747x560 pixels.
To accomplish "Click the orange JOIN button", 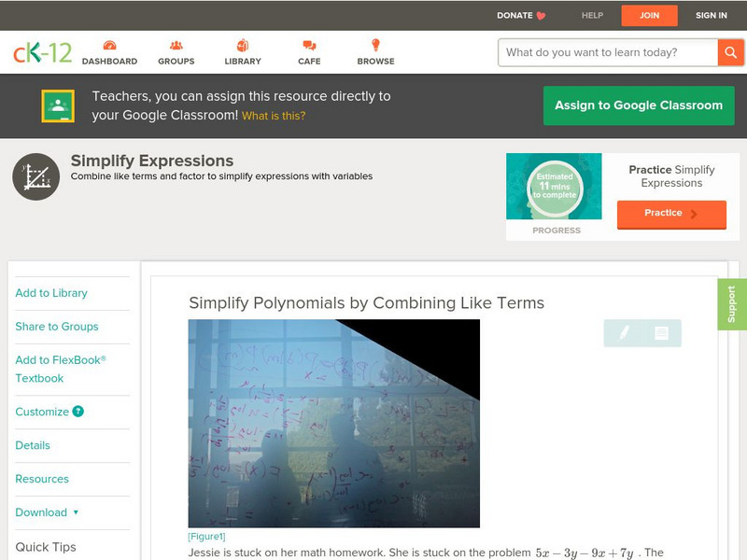I will click(649, 15).
